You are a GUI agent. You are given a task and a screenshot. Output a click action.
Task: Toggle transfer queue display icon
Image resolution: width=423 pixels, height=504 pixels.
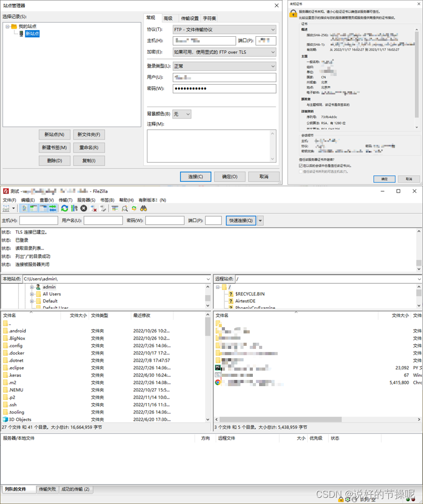53,209
